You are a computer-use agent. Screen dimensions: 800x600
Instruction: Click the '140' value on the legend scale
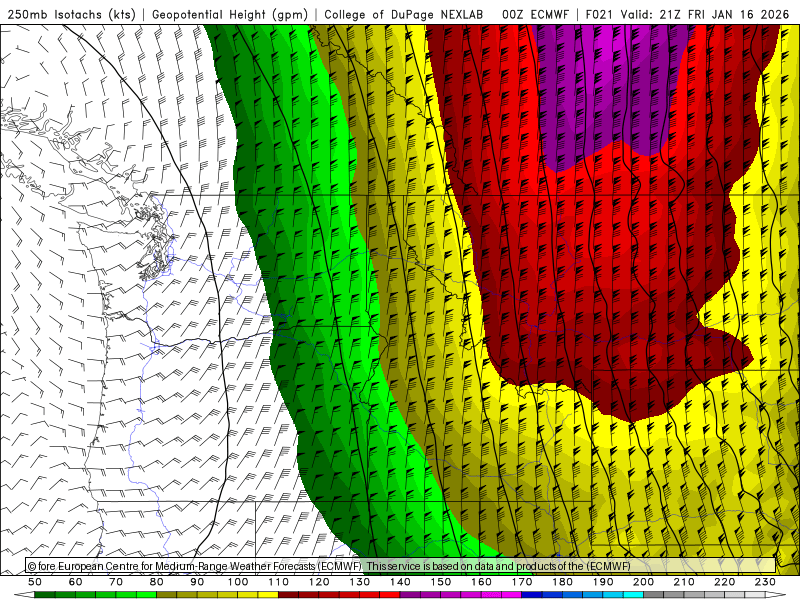click(400, 582)
